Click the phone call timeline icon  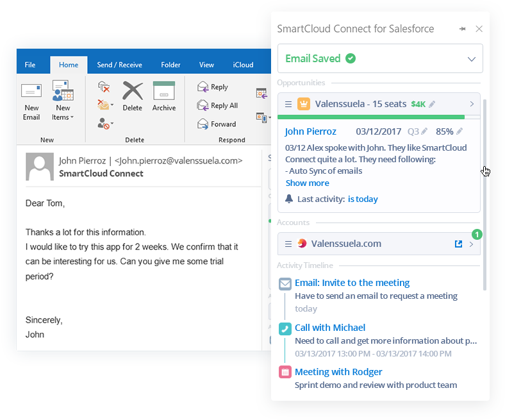(285, 329)
